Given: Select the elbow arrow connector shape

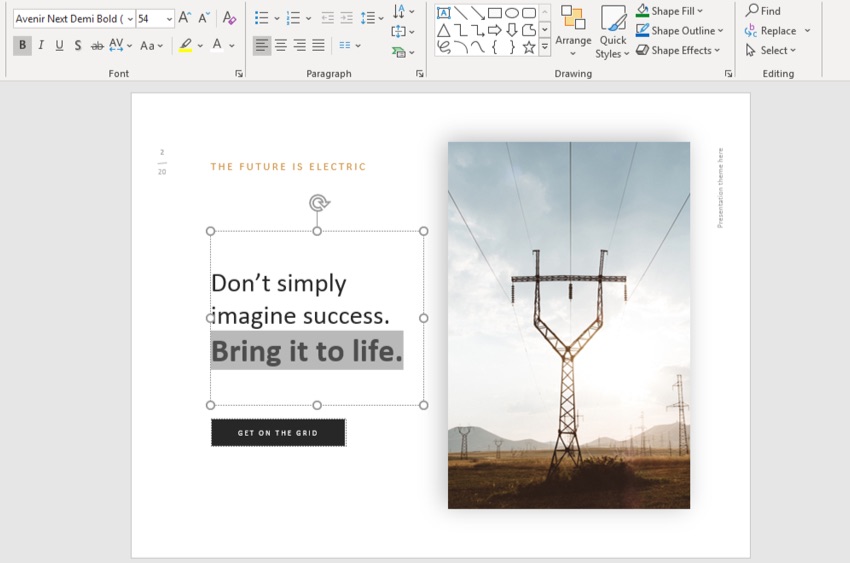Looking at the screenshot, I should (x=478, y=30).
